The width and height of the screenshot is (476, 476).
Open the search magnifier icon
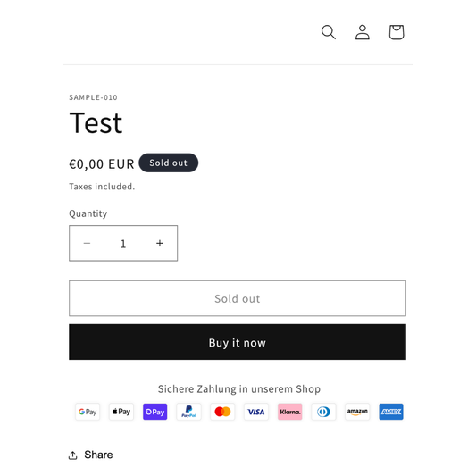[329, 32]
